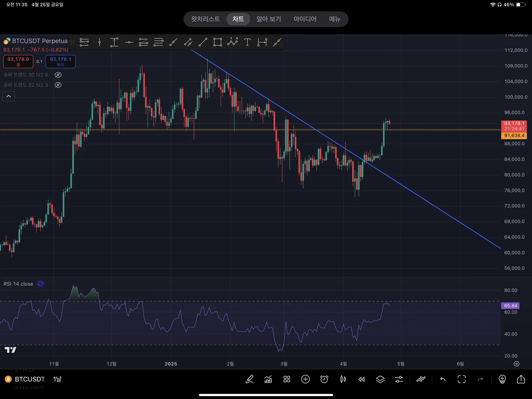Select the date range measure tool

[262, 42]
